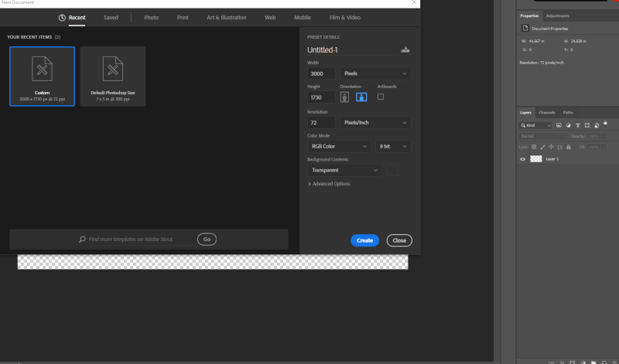
Task: Click lock transparent pixels icon
Action: pyautogui.click(x=534, y=147)
